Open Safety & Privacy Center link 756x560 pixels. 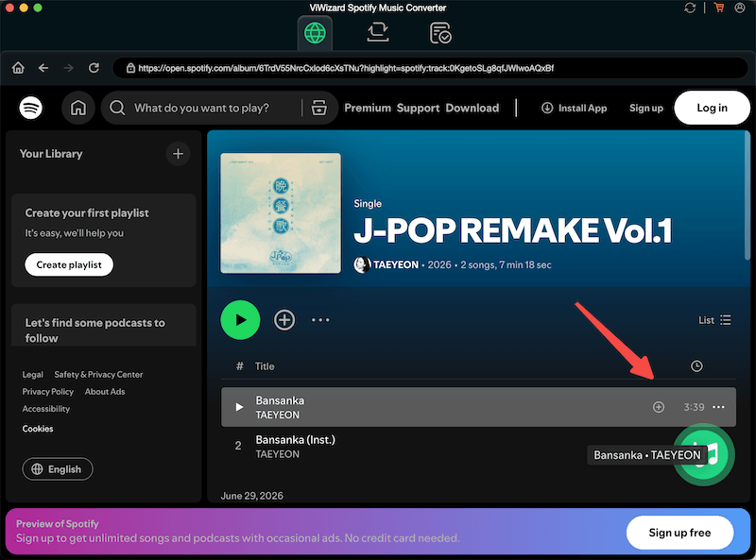click(x=98, y=375)
